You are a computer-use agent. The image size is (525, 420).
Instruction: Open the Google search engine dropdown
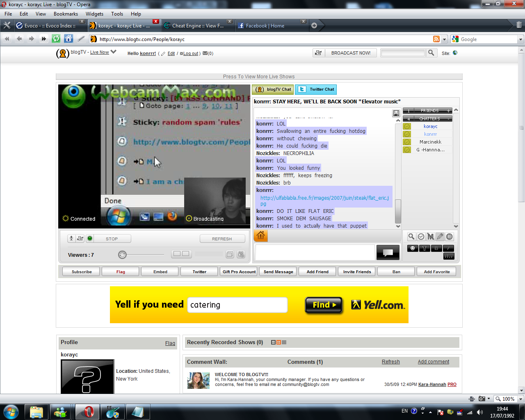coord(520,39)
